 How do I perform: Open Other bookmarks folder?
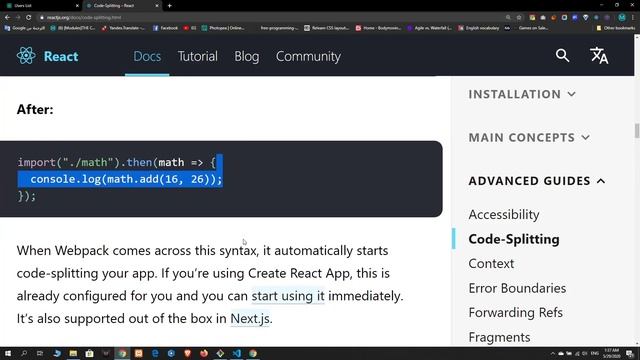click(x=616, y=28)
